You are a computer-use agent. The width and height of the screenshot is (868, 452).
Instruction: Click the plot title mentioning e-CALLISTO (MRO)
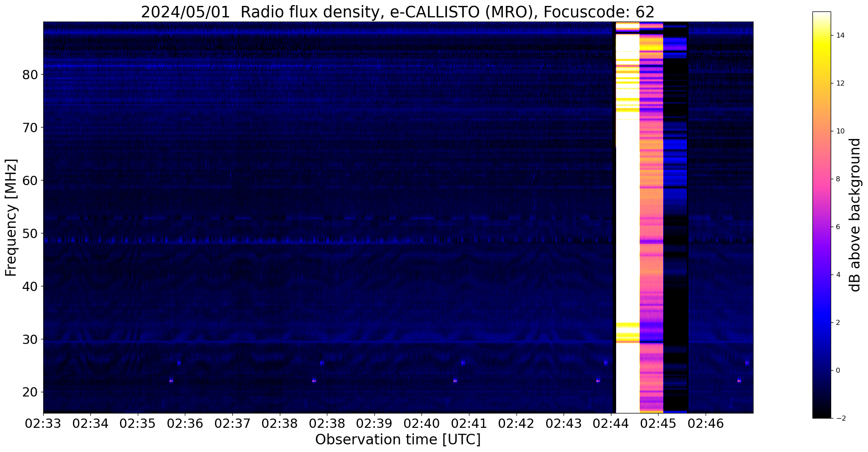click(398, 12)
